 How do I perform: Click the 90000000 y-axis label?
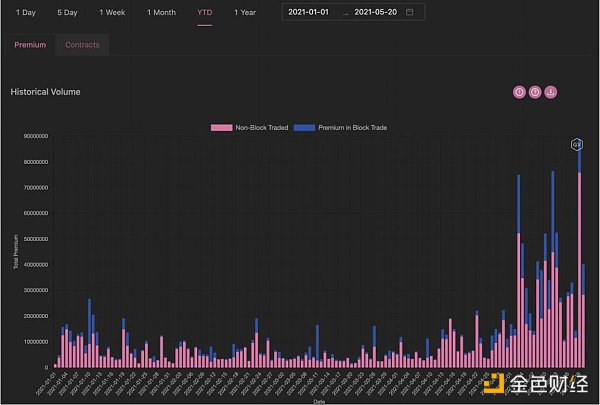coord(36,136)
